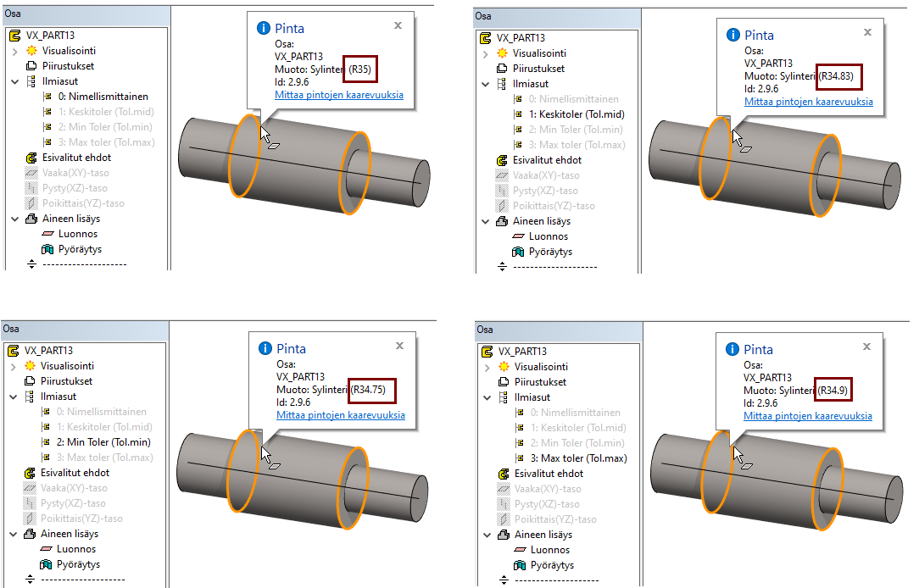
Task: Collapse Ilmiasut in the R34.75 panel tree
Action: [x=14, y=397]
